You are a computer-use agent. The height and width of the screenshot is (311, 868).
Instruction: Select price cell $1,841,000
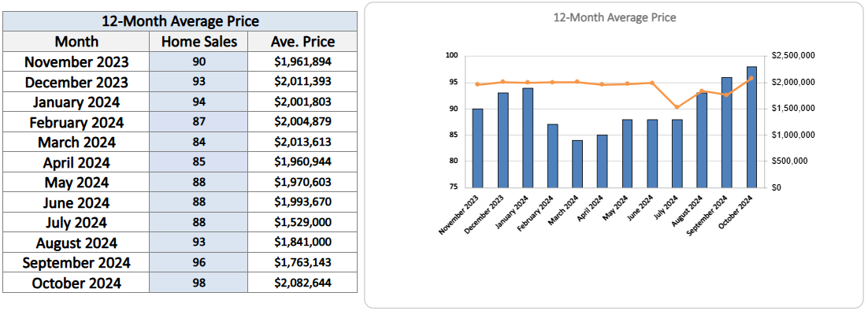click(302, 243)
